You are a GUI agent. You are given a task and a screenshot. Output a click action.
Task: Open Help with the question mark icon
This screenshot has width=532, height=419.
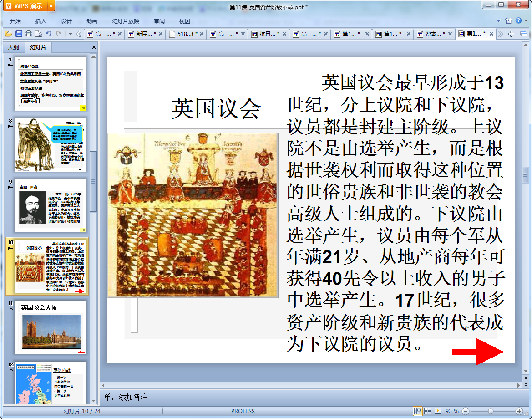point(518,20)
